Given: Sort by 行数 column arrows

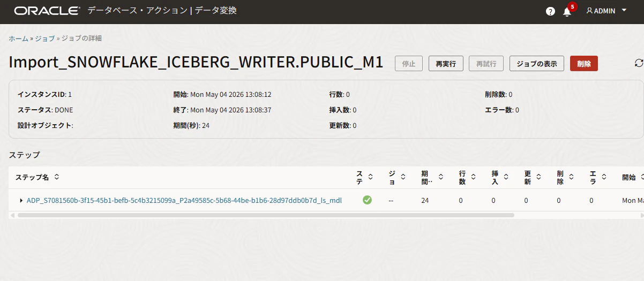Looking at the screenshot, I should coord(474,177).
